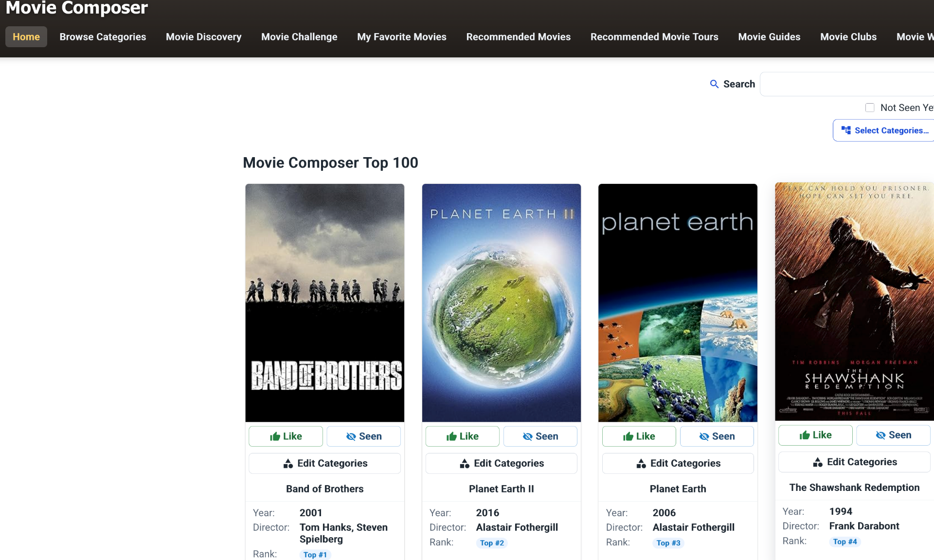This screenshot has height=560, width=934.
Task: Open My Favorite Movies
Action: 402,36
